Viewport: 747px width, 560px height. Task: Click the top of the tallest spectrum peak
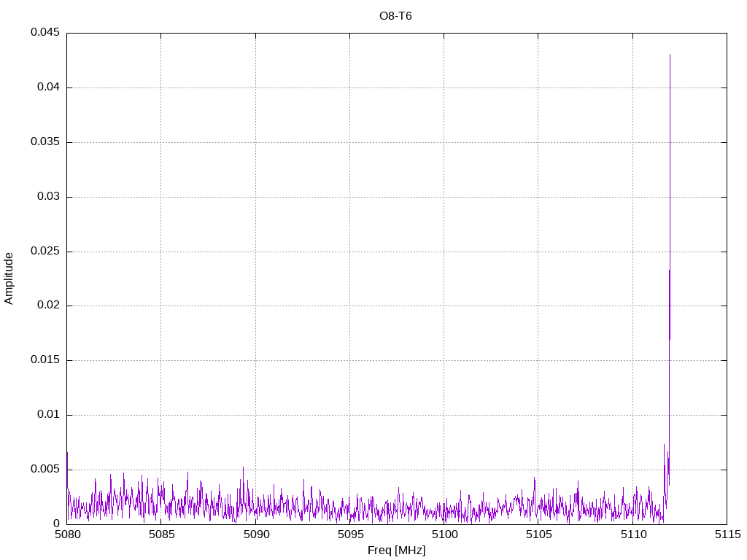coord(670,55)
